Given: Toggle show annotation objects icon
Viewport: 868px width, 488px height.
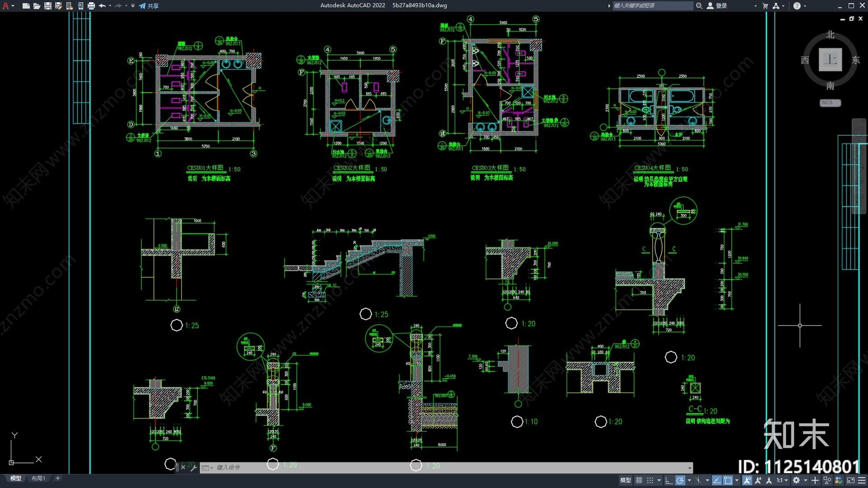Looking at the screenshot, I should point(748,480).
